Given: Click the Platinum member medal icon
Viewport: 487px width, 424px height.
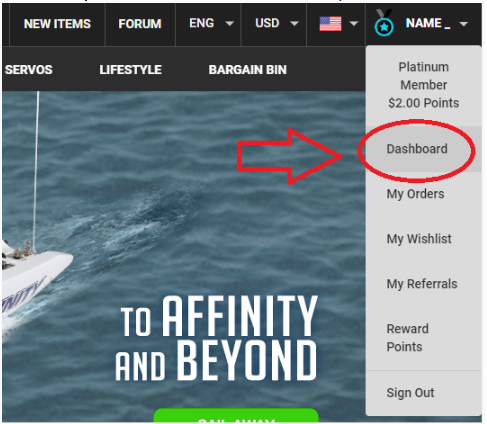Looking at the screenshot, I should point(384,23).
